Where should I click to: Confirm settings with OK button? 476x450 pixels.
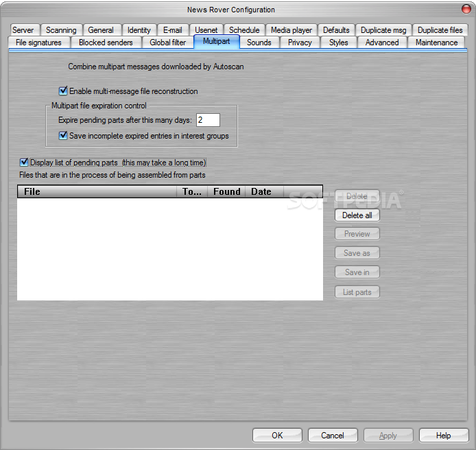(x=277, y=436)
